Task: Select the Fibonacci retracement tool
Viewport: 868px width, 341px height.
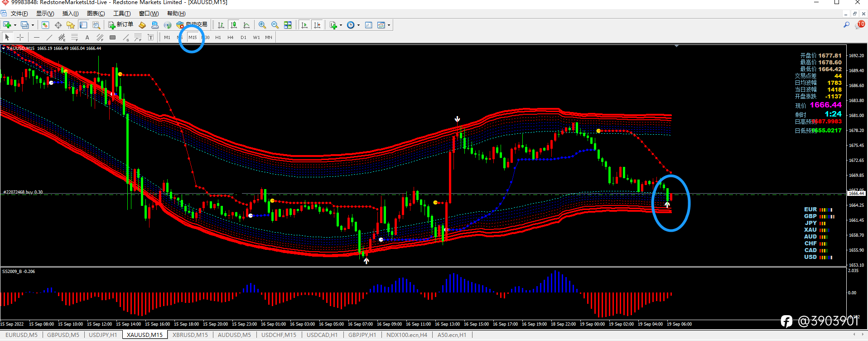Action: coord(75,37)
